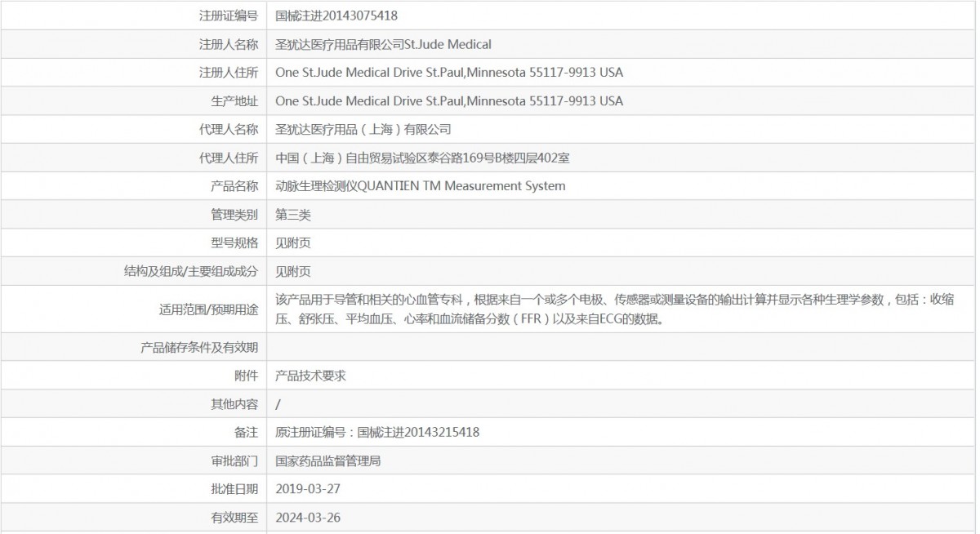Viewport: 980px width, 534px height.
Task: Select 圣犹达医疗用品（上海）有限公司 value
Action: click(363, 129)
